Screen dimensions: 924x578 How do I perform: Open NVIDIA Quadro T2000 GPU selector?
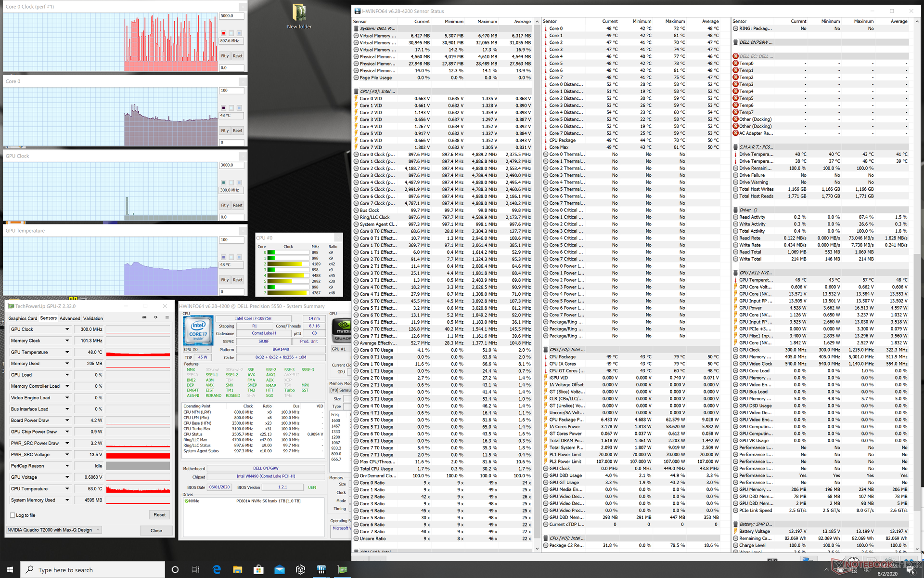click(54, 530)
